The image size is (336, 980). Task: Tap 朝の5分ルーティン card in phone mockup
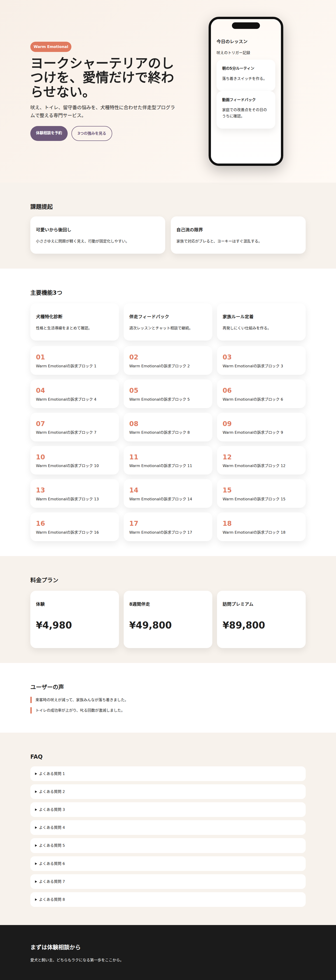(x=246, y=74)
